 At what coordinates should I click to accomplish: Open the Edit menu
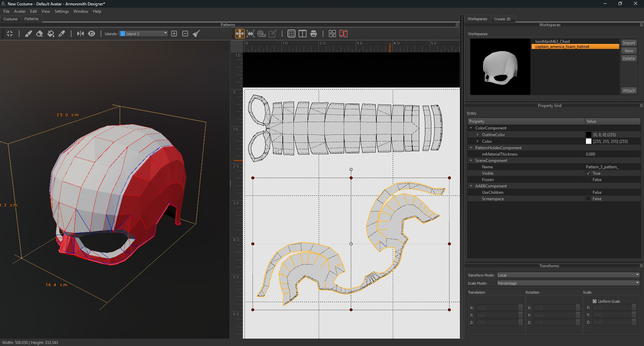pos(34,11)
